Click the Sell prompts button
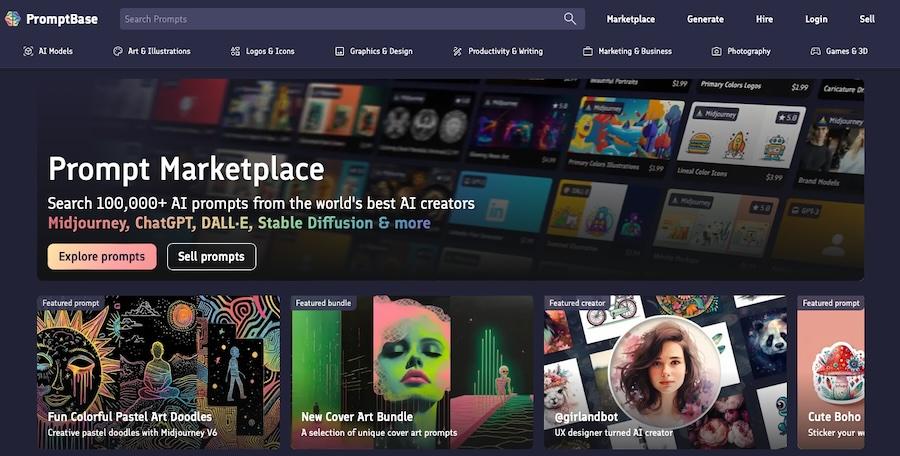 point(211,257)
